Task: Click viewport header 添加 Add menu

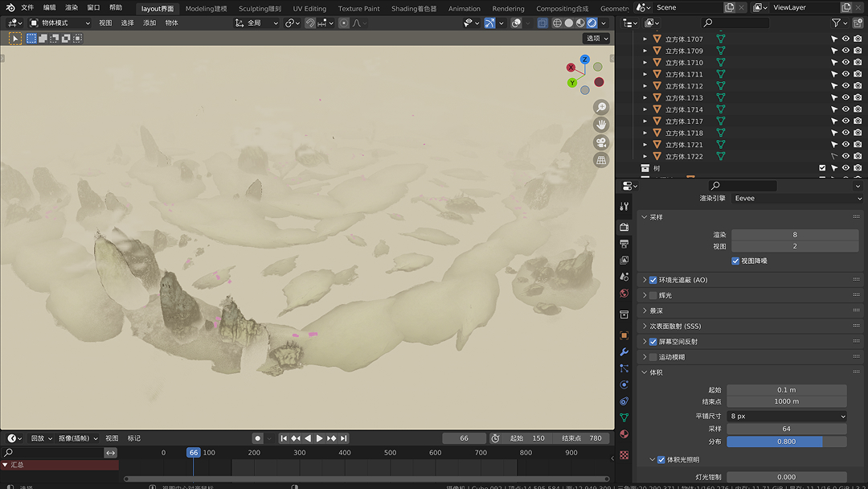Action: [149, 23]
